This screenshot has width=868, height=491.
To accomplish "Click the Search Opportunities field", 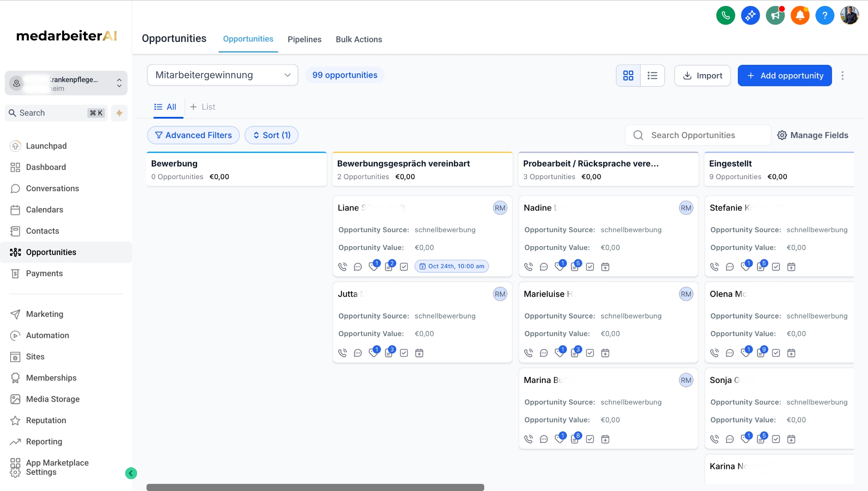I will [698, 135].
